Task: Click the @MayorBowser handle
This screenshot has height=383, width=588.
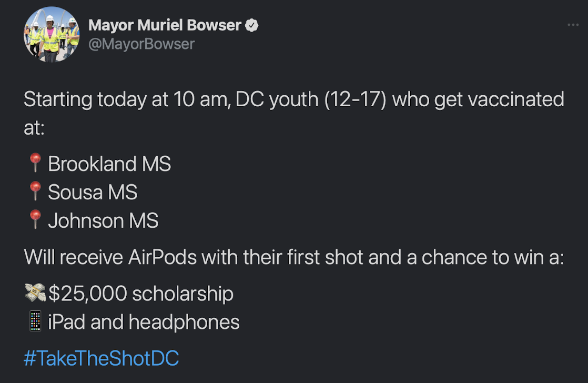Action: [141, 44]
